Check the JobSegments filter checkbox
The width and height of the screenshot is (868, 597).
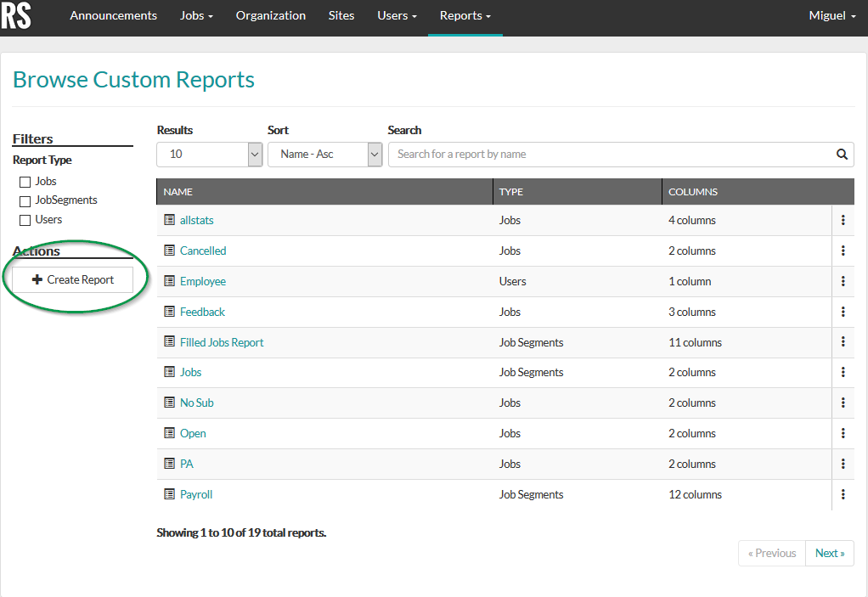(25, 200)
